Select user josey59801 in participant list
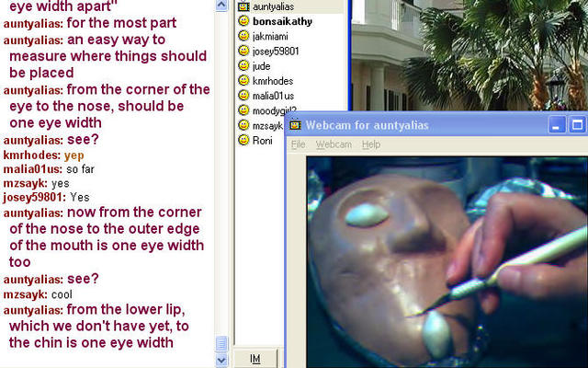The width and height of the screenshot is (588, 368). pos(276,52)
